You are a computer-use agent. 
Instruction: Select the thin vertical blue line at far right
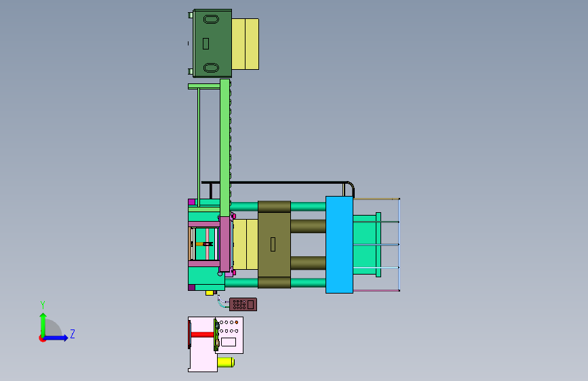click(x=399, y=245)
